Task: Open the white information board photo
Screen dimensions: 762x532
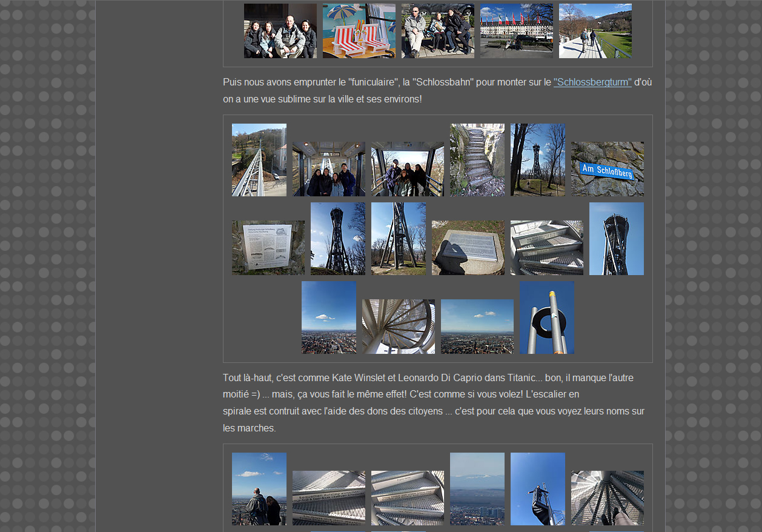Action: (268, 248)
